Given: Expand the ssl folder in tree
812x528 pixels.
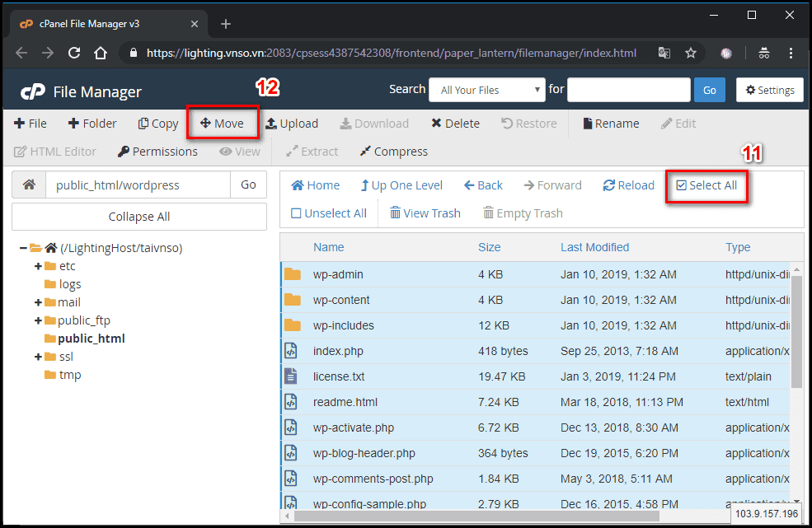Looking at the screenshot, I should [x=38, y=357].
